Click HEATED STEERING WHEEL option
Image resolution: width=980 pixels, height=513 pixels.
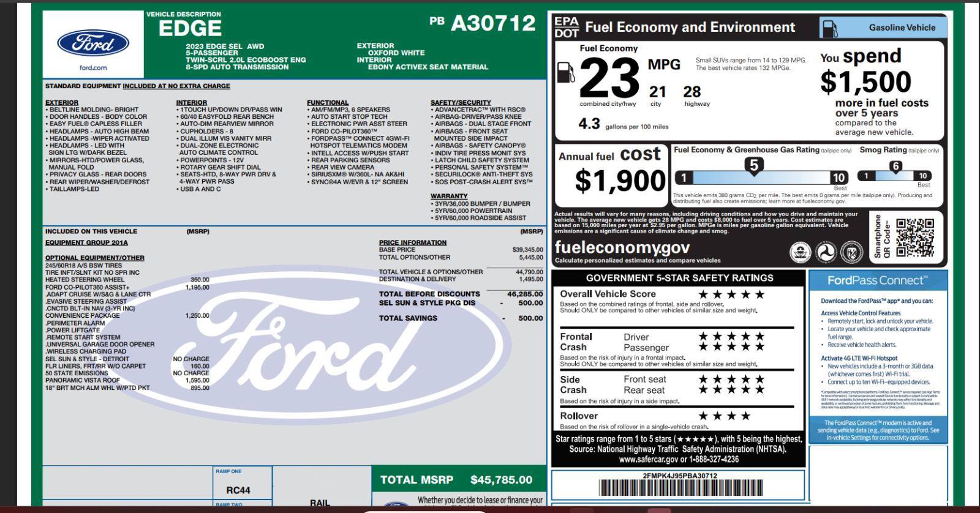click(x=85, y=280)
